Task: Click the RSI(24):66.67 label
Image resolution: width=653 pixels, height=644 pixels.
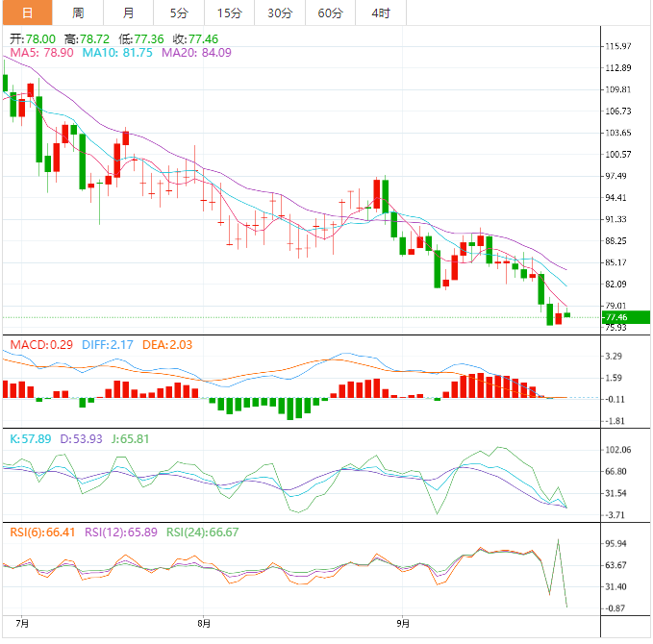Action: pyautogui.click(x=202, y=532)
